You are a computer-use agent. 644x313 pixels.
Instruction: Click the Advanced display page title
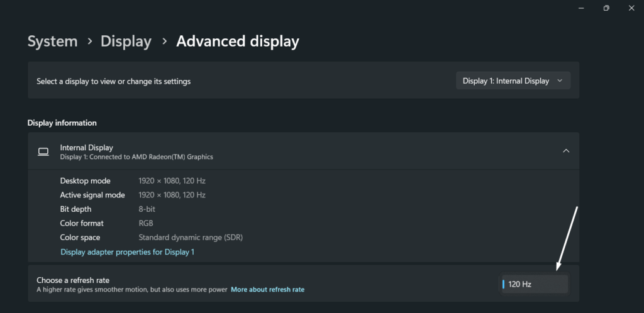coord(237,41)
